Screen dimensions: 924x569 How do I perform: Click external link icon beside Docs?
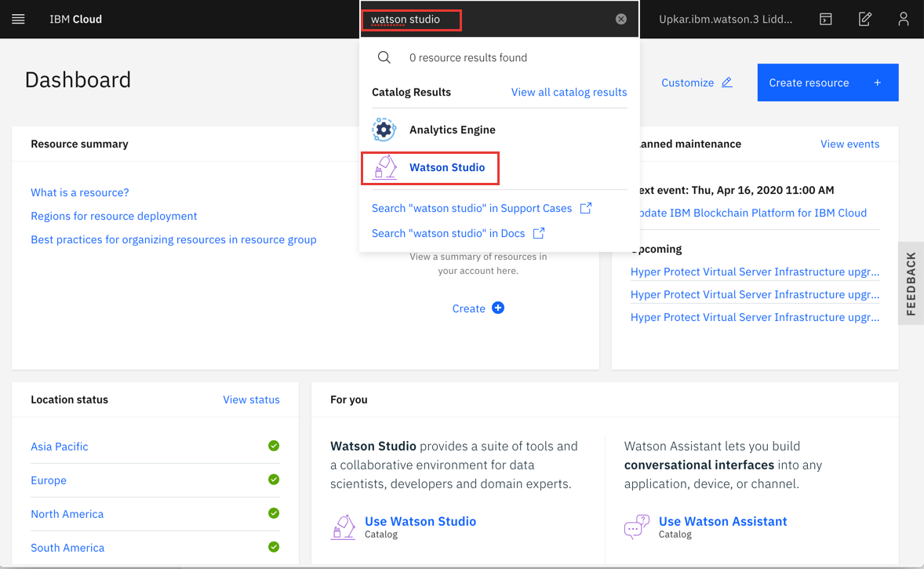pos(539,234)
